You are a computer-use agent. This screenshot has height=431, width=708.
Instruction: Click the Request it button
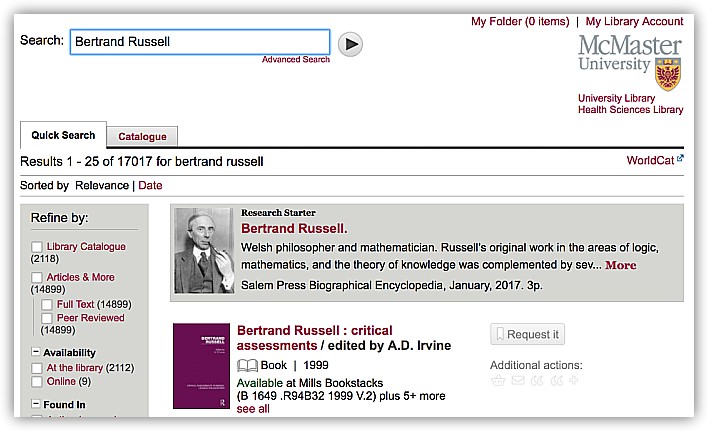[x=527, y=334]
